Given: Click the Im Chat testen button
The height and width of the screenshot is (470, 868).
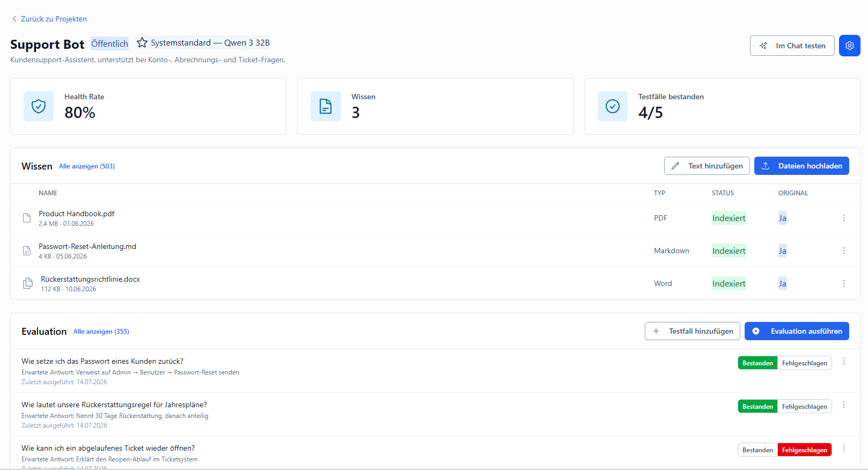Looking at the screenshot, I should coord(792,46).
